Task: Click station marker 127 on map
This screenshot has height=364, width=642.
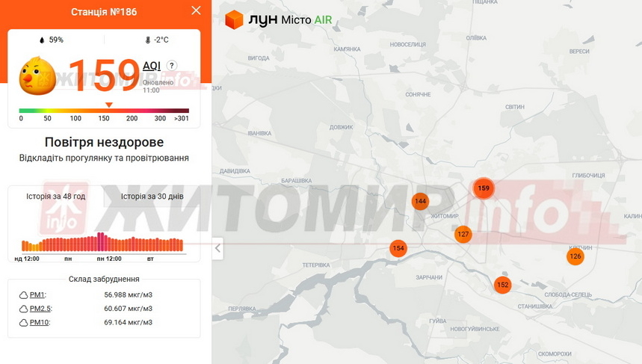Action: [463, 234]
